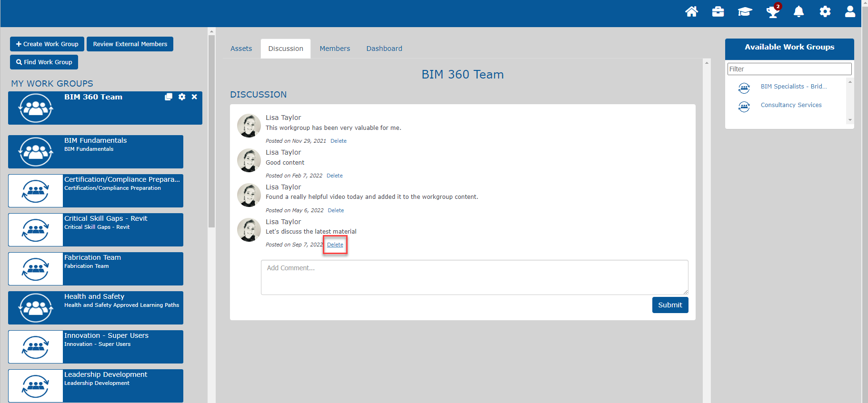Select Health and Safety group icon
This screenshot has width=868, height=403.
pyautogui.click(x=36, y=308)
